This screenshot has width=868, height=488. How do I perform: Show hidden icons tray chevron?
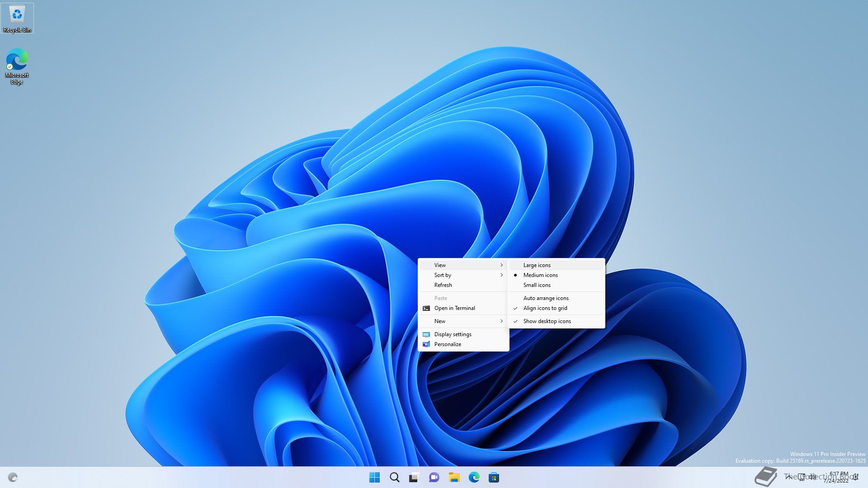pyautogui.click(x=788, y=477)
